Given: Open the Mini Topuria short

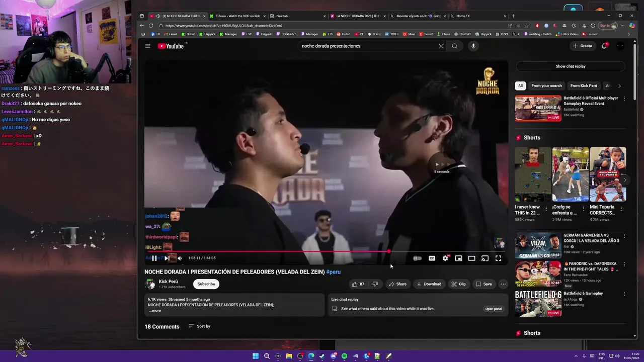Looking at the screenshot, I should [608, 174].
